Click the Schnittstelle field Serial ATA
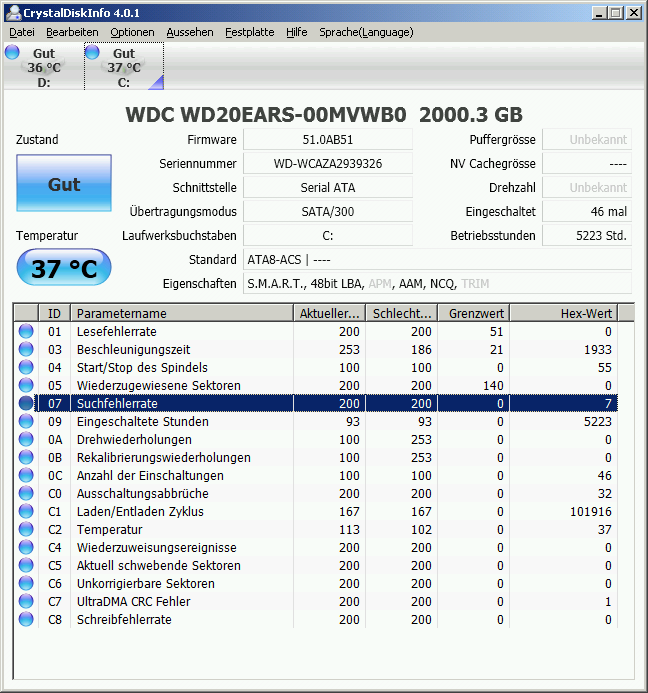The image size is (648, 693). pyautogui.click(x=328, y=187)
